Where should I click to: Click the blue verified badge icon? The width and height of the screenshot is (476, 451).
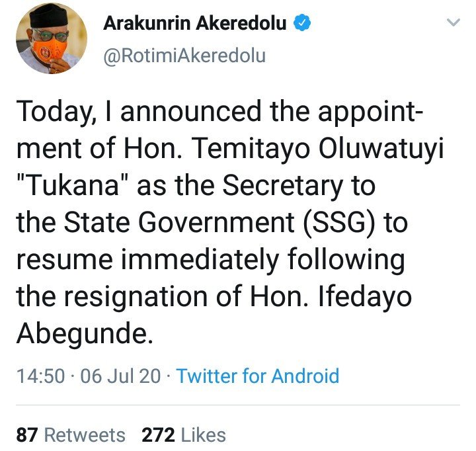(x=302, y=23)
